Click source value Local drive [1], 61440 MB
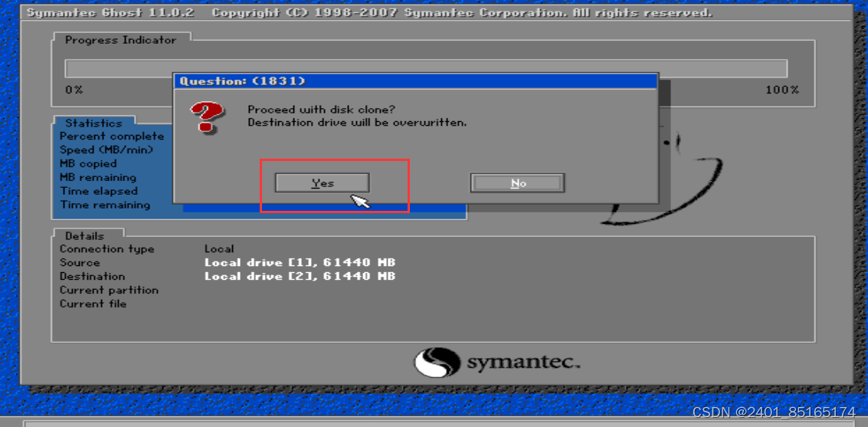868x427 pixels. pyautogui.click(x=300, y=262)
